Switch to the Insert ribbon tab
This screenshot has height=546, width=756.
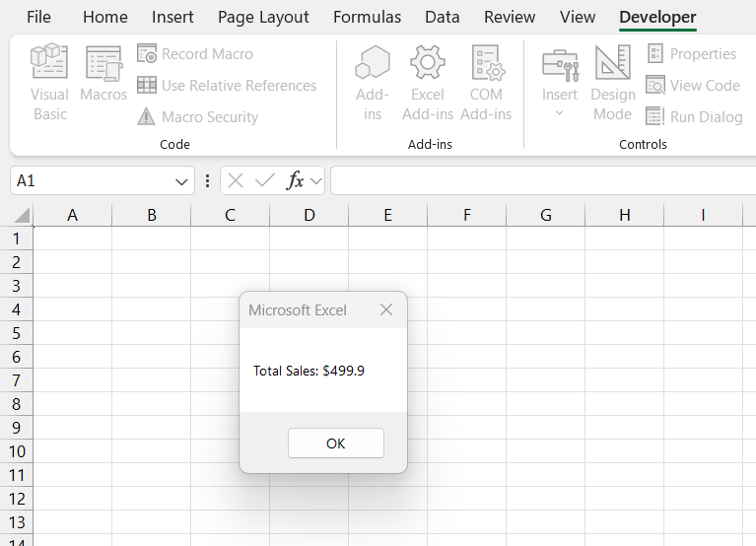tap(172, 17)
